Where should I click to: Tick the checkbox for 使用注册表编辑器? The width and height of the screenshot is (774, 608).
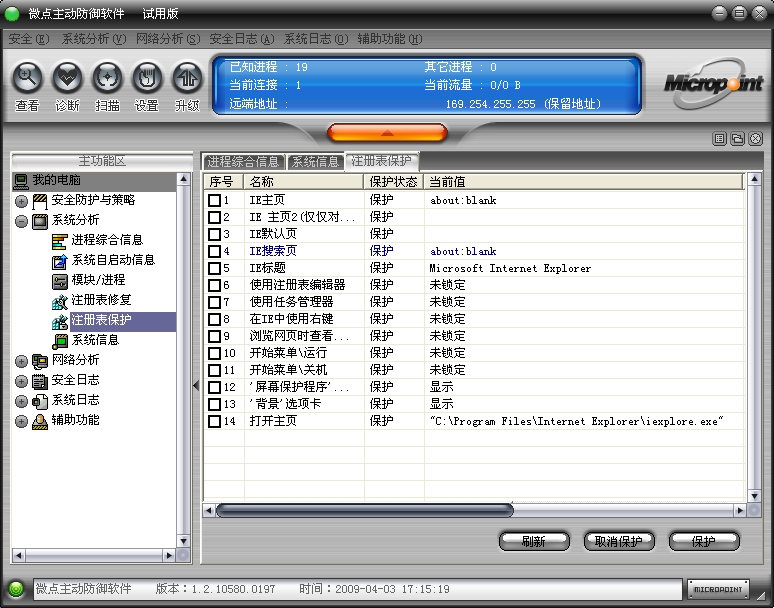tap(214, 285)
